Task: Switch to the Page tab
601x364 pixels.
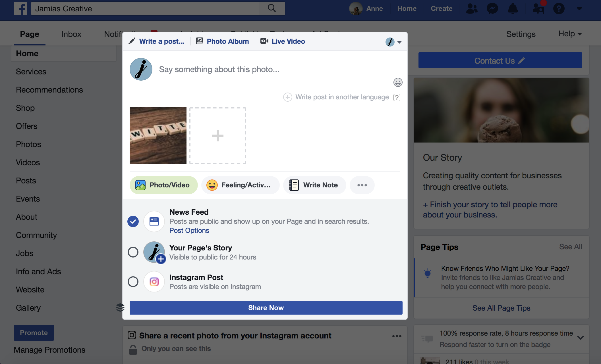Action: point(30,34)
